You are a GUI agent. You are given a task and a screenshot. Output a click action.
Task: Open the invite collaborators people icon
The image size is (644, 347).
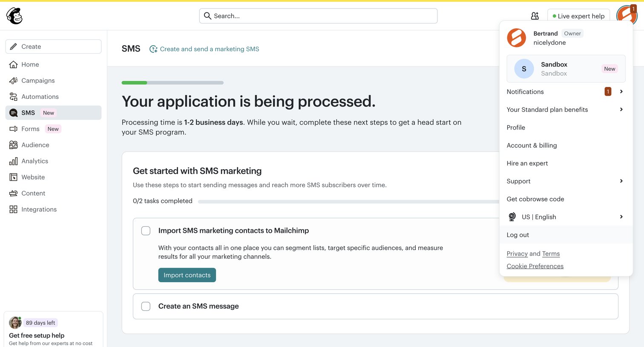[535, 16]
